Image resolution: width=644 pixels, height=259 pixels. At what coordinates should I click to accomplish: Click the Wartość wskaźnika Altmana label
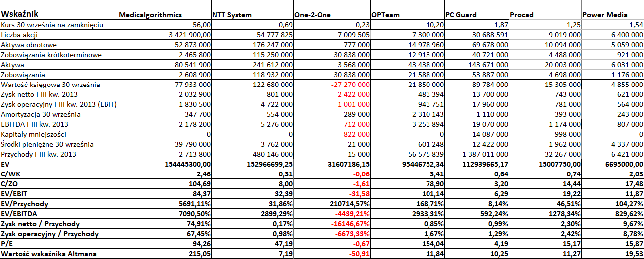point(49,254)
